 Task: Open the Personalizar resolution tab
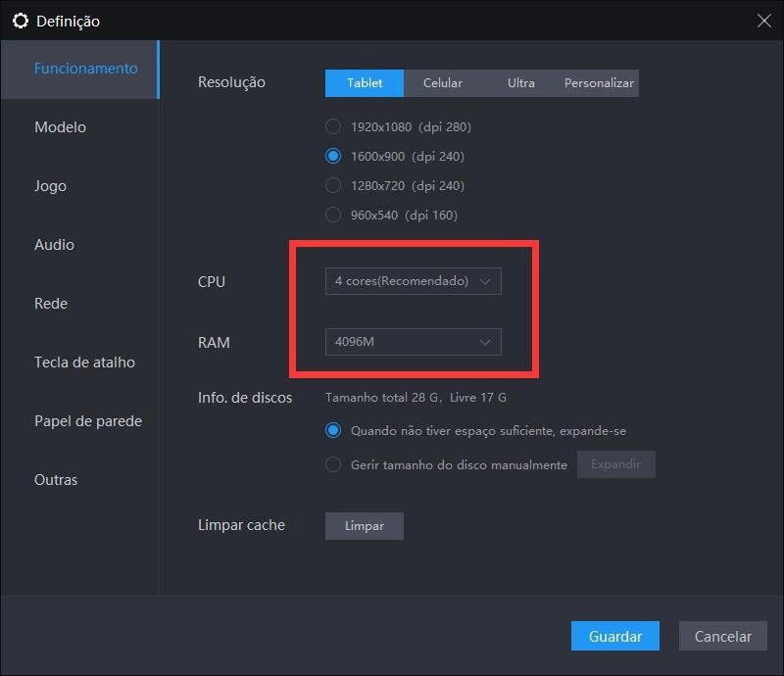(x=599, y=83)
